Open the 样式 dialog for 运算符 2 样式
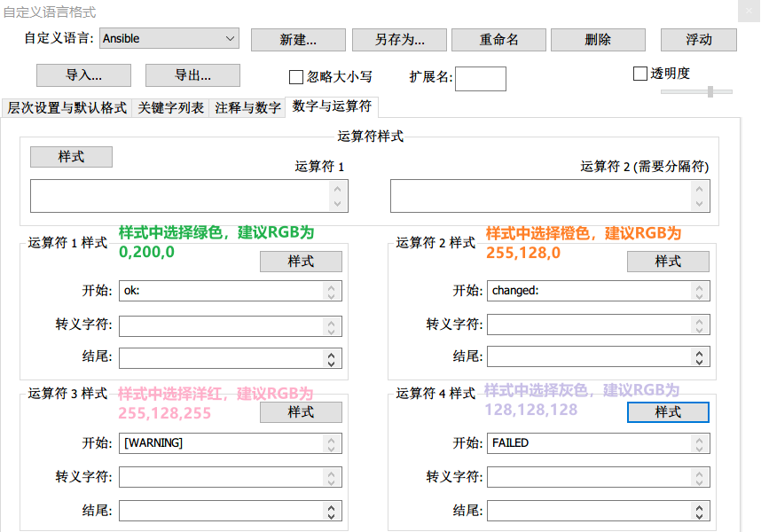761x532 pixels. tap(668, 261)
